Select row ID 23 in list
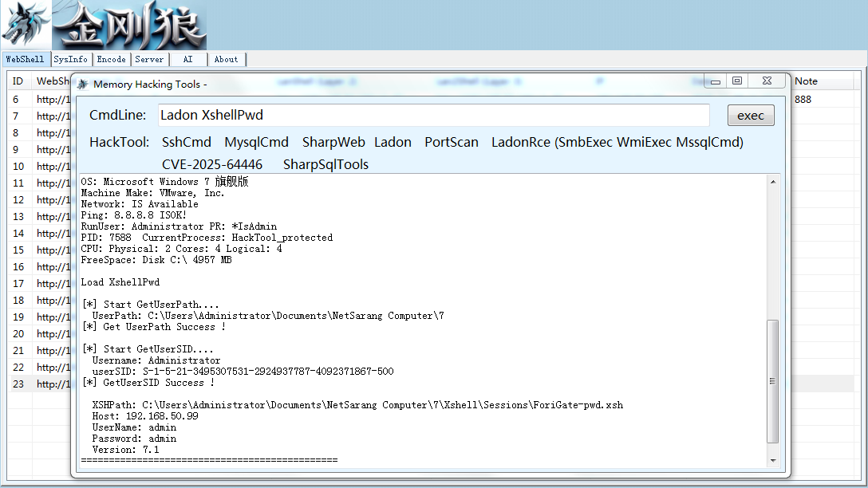The width and height of the screenshot is (868, 488). pyautogui.click(x=40, y=384)
